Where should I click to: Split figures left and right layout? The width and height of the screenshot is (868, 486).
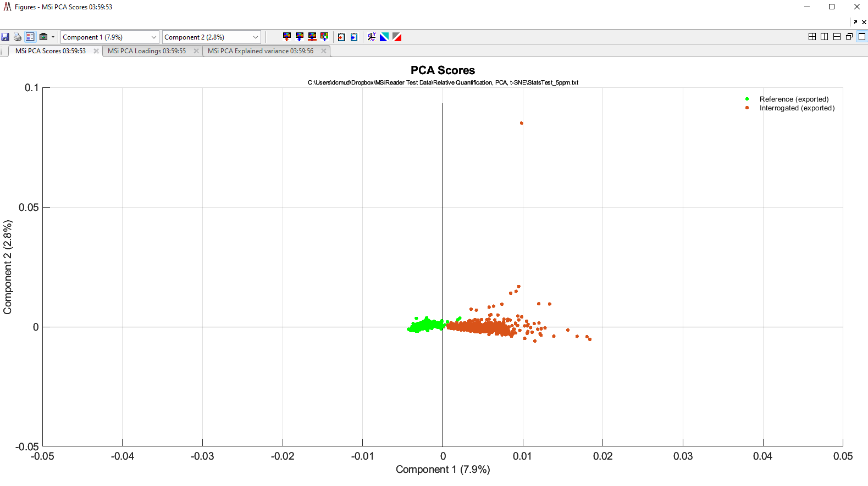[824, 37]
